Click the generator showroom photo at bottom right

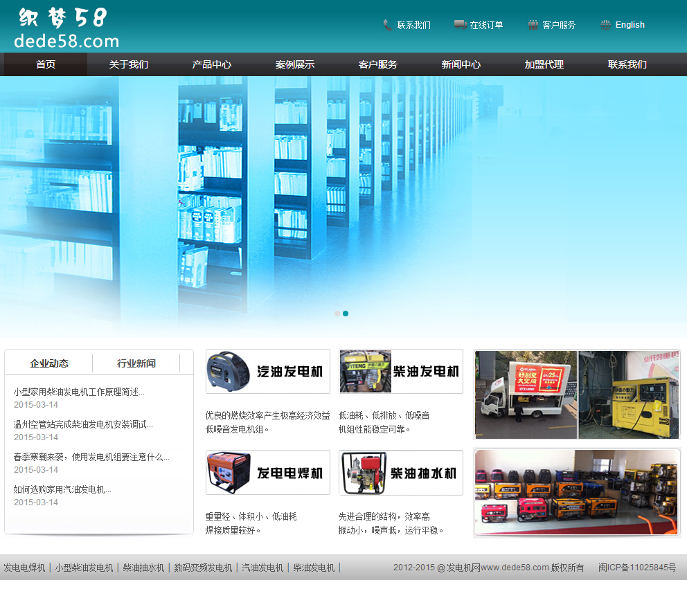click(x=577, y=493)
